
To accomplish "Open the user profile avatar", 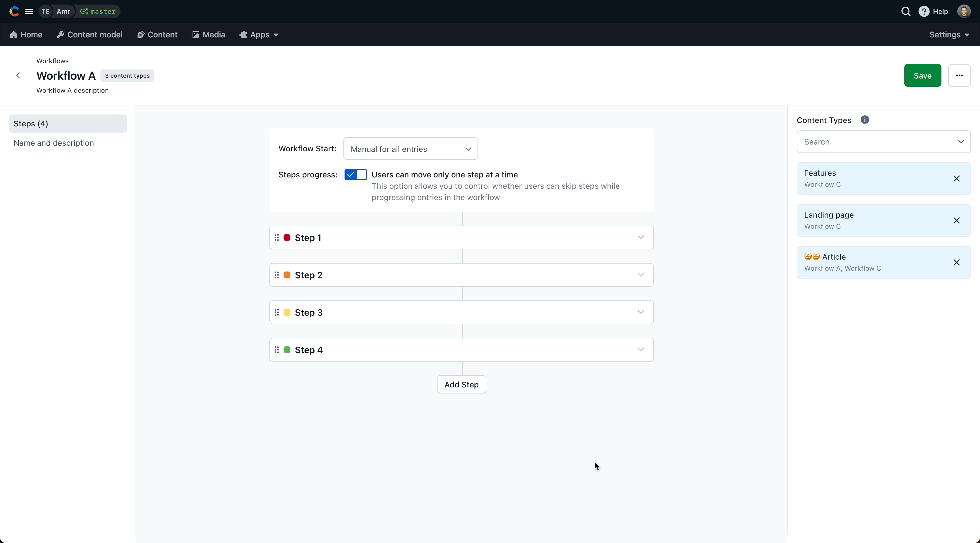I will pos(964,11).
